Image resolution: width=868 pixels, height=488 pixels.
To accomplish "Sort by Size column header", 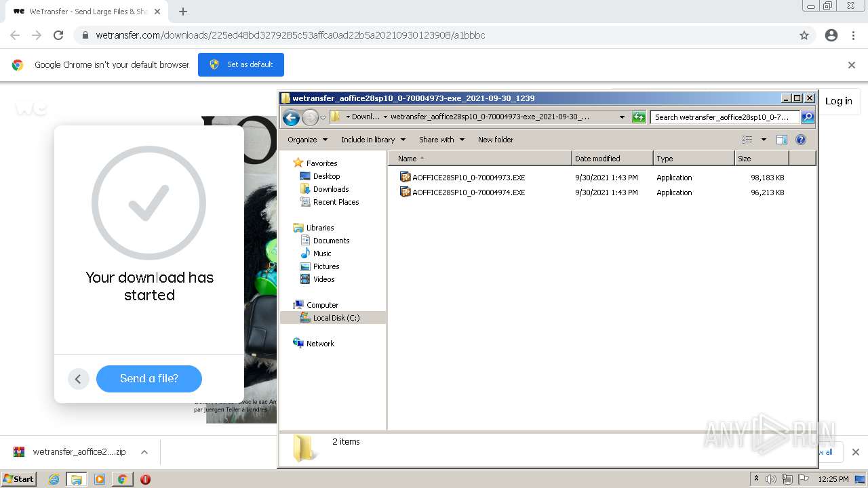I will 762,159.
